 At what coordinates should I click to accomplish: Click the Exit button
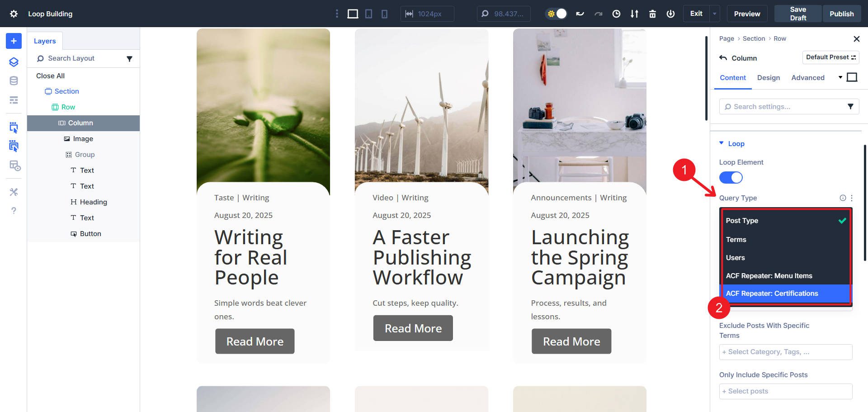[696, 14]
